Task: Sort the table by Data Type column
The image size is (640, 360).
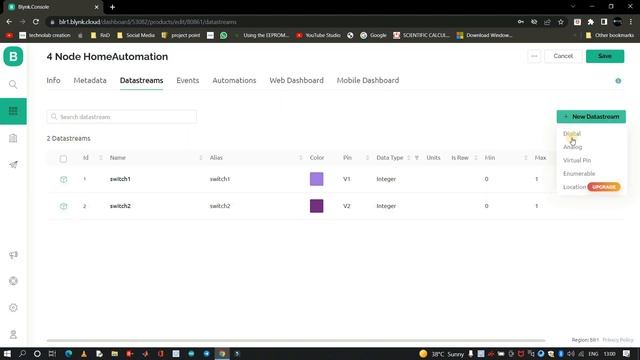Action: click(x=408, y=158)
